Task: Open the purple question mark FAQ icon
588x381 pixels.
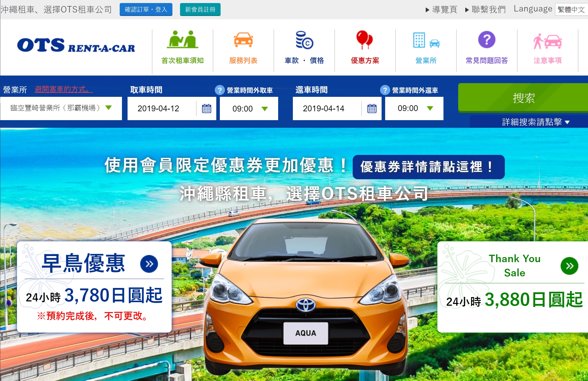Action: 487,40
